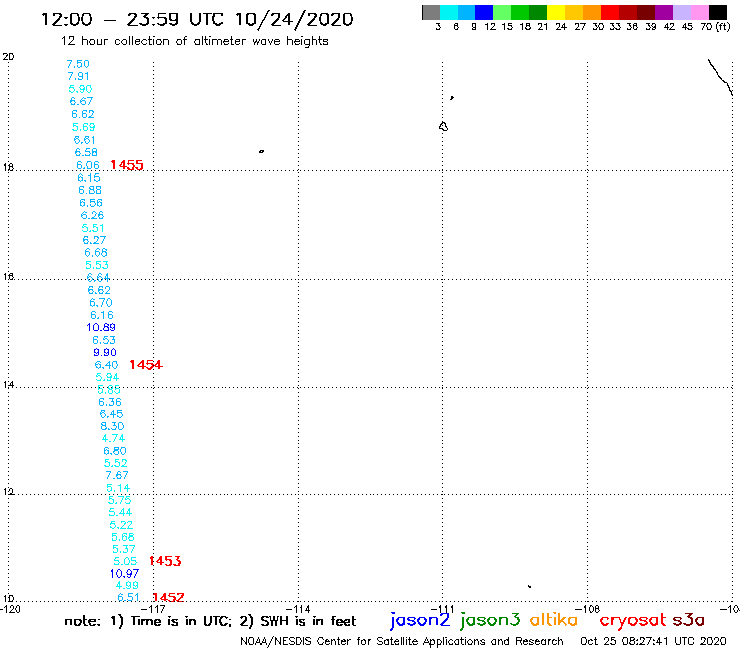This screenshot has height=650, width=740.
Task: Click the 5.05 value beside 1453
Action: coord(125,561)
